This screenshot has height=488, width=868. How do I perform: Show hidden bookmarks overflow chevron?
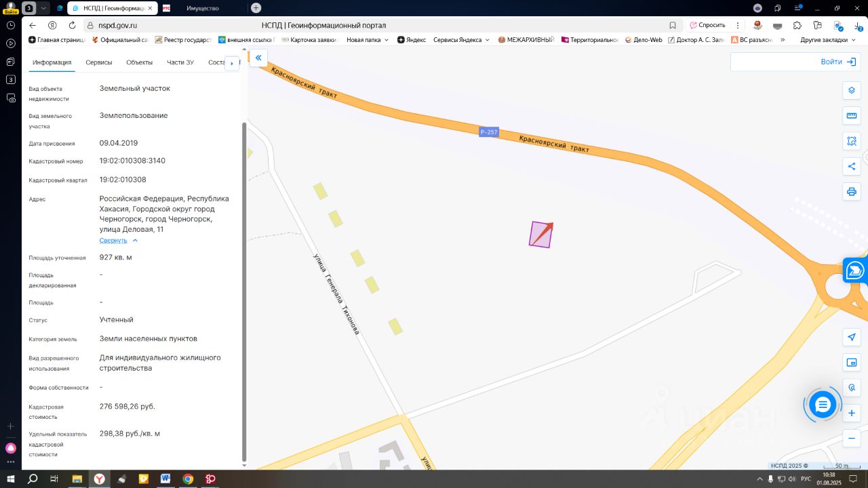tap(783, 40)
